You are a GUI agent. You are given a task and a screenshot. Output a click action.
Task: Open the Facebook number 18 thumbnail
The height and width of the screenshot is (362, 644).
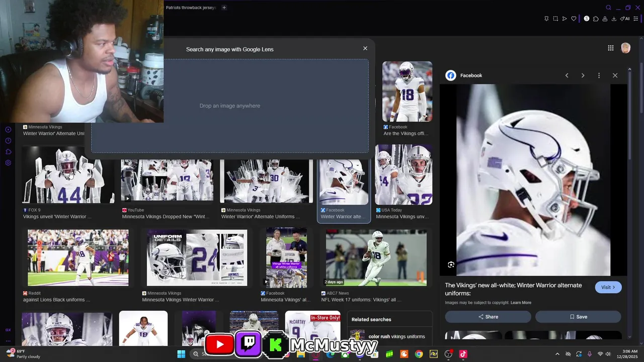click(407, 92)
